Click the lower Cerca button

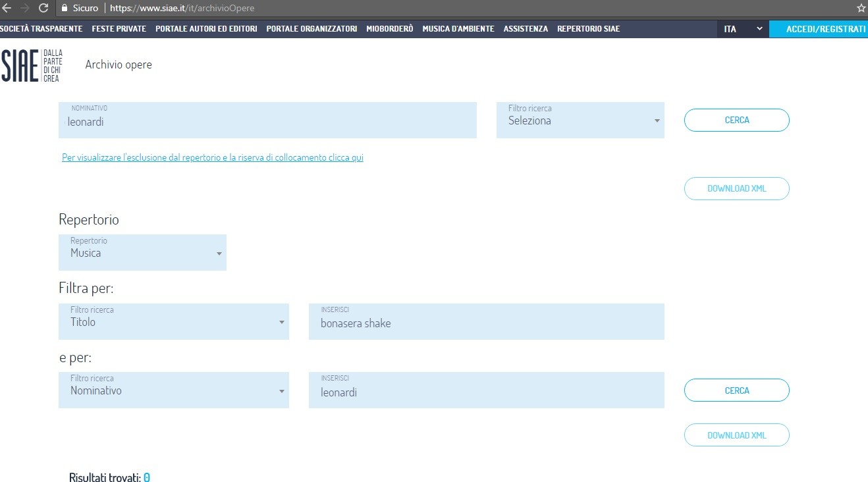click(x=737, y=390)
